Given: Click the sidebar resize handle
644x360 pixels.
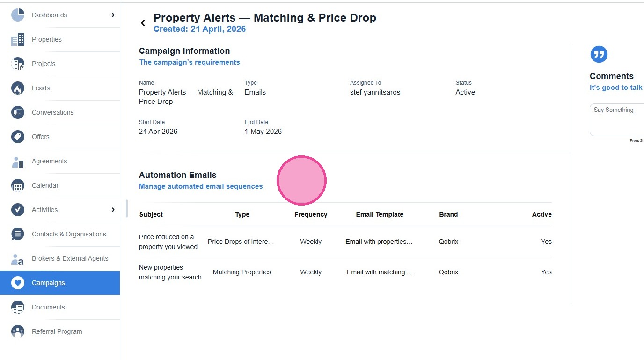Looking at the screenshot, I should coord(127,209).
